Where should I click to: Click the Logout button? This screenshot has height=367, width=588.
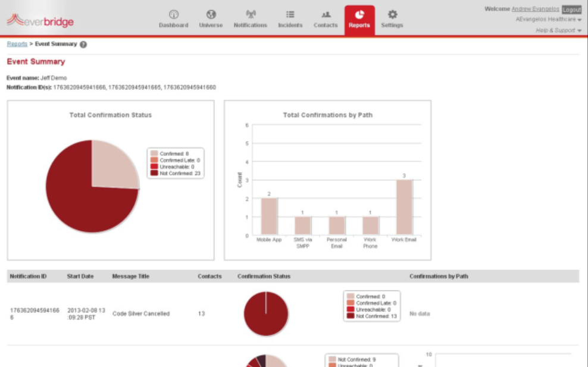coord(571,10)
